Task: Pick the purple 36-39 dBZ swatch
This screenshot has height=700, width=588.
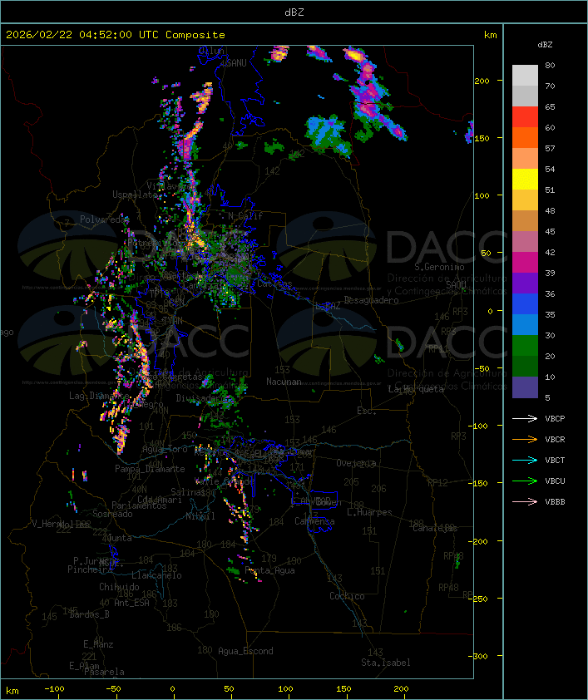Action: point(525,283)
